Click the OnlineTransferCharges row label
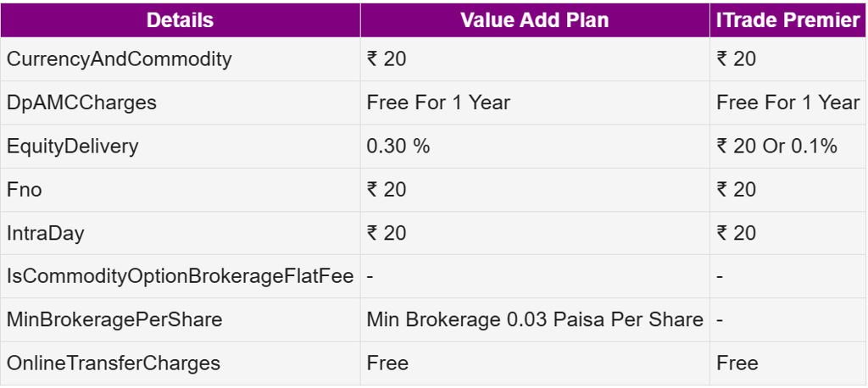The image size is (868, 388). (x=114, y=363)
